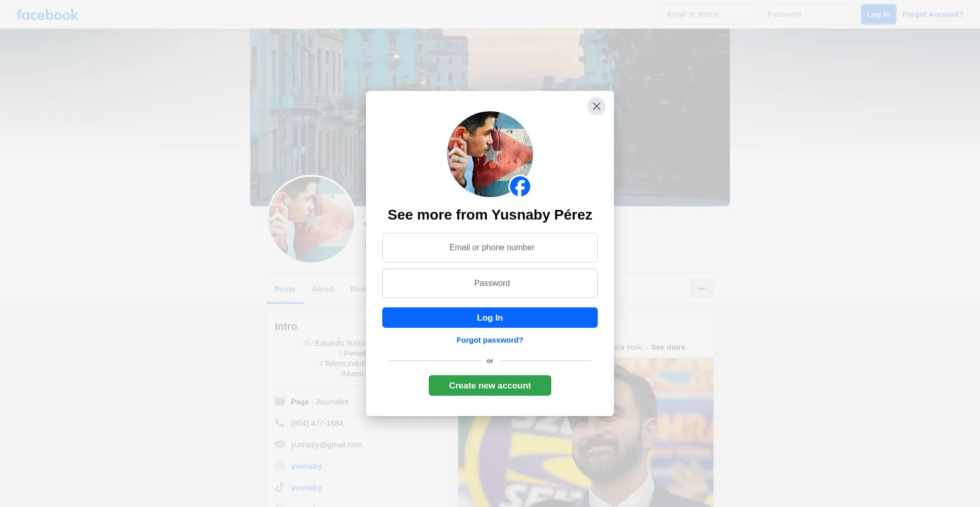Screen dimensions: 980x507
Task: Click the TikTok icon beside yusnaby
Action: point(280,487)
